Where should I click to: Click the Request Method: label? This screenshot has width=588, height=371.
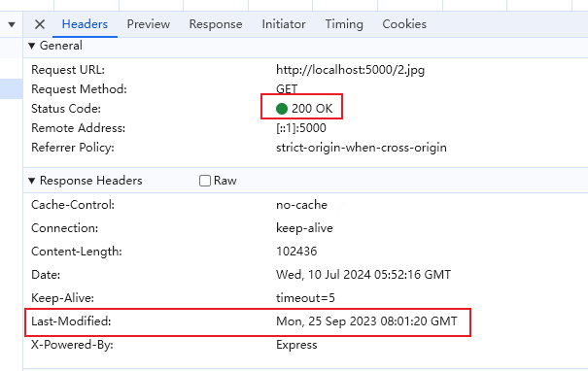(79, 89)
